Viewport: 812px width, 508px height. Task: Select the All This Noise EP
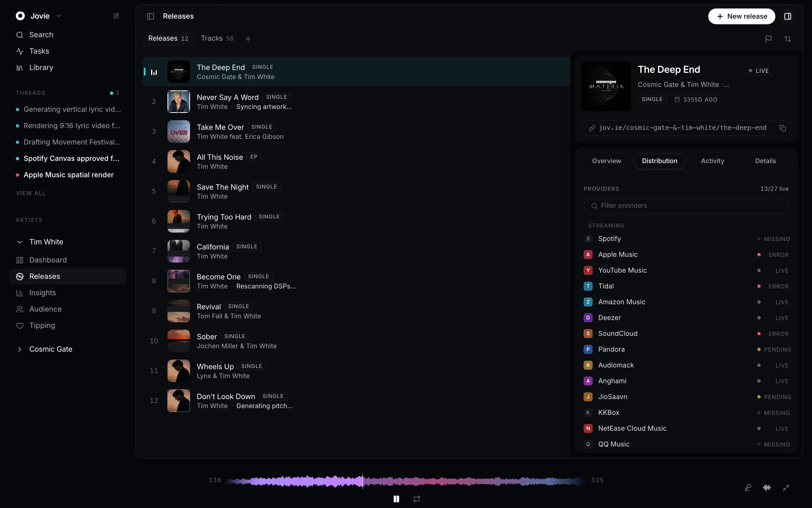[x=356, y=162]
